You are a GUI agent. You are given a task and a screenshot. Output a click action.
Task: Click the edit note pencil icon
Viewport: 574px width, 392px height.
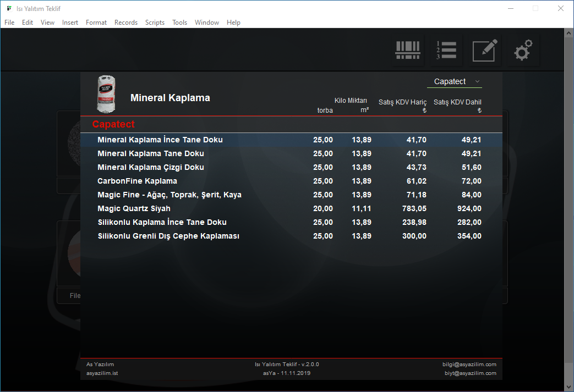coord(484,50)
